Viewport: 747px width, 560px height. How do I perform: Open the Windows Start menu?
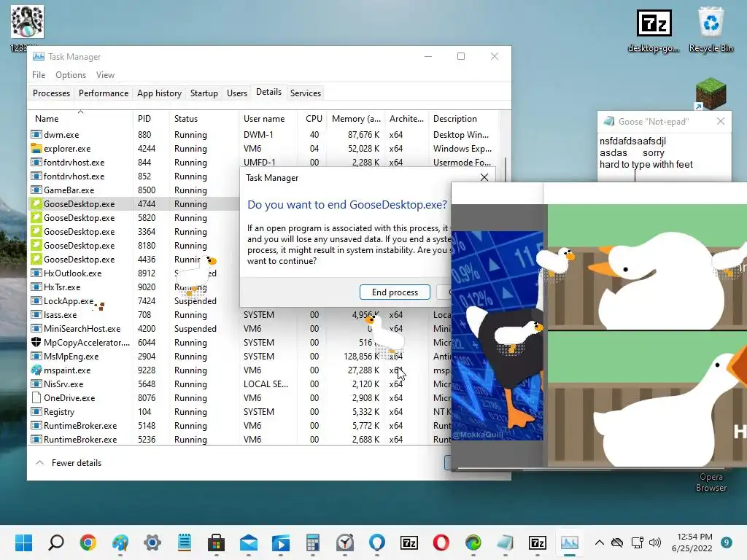pos(23,542)
